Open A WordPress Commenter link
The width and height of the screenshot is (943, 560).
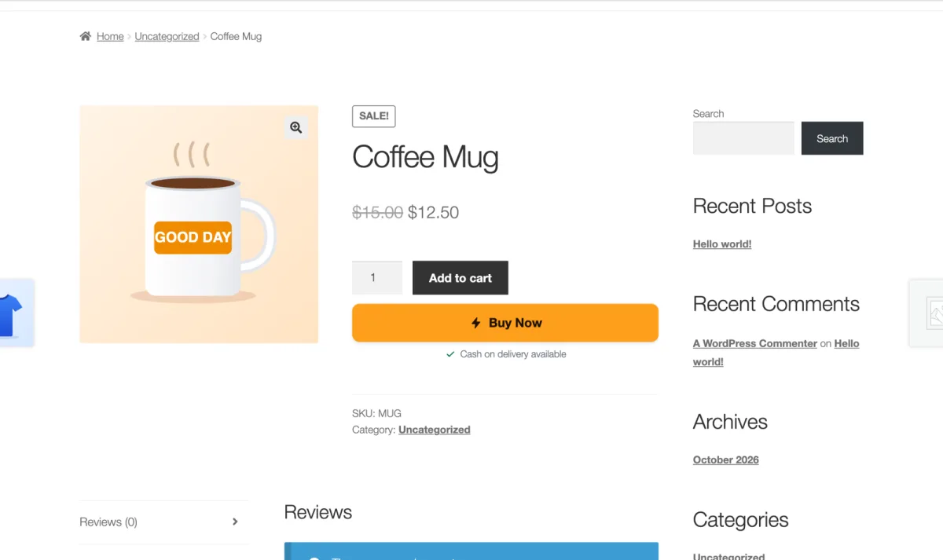pyautogui.click(x=755, y=343)
